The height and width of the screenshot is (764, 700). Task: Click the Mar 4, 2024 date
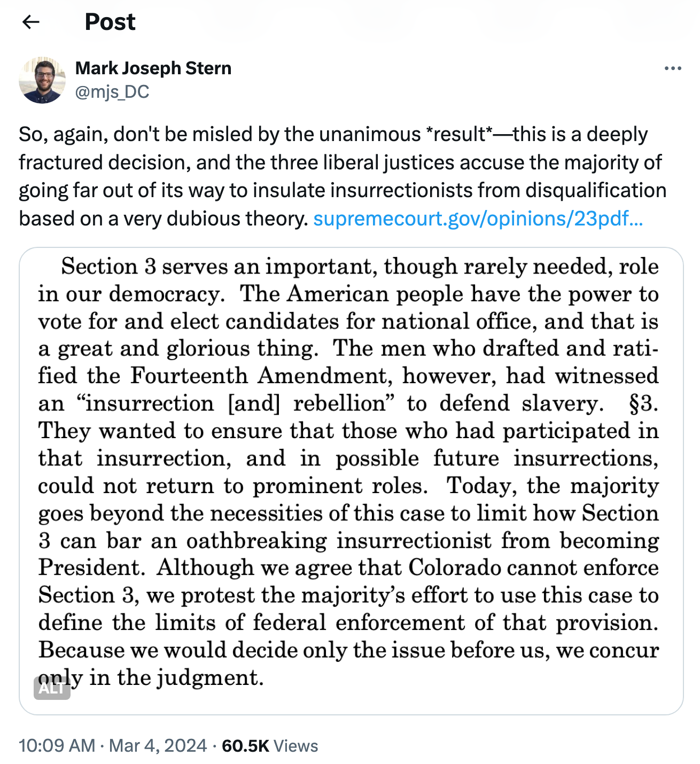coord(158,745)
